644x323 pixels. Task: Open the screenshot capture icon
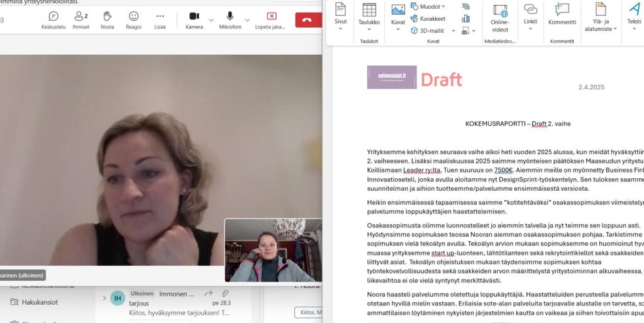click(465, 30)
